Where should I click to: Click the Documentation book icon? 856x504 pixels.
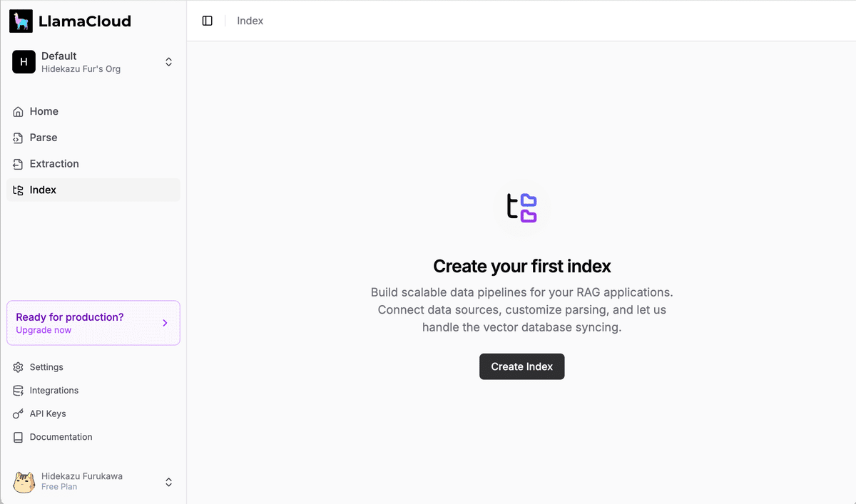coord(19,437)
